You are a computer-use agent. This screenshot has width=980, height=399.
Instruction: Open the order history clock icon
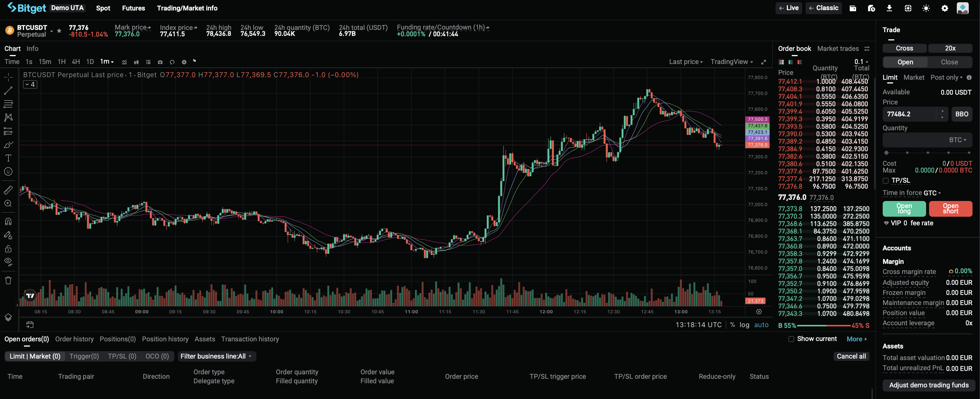871,8
